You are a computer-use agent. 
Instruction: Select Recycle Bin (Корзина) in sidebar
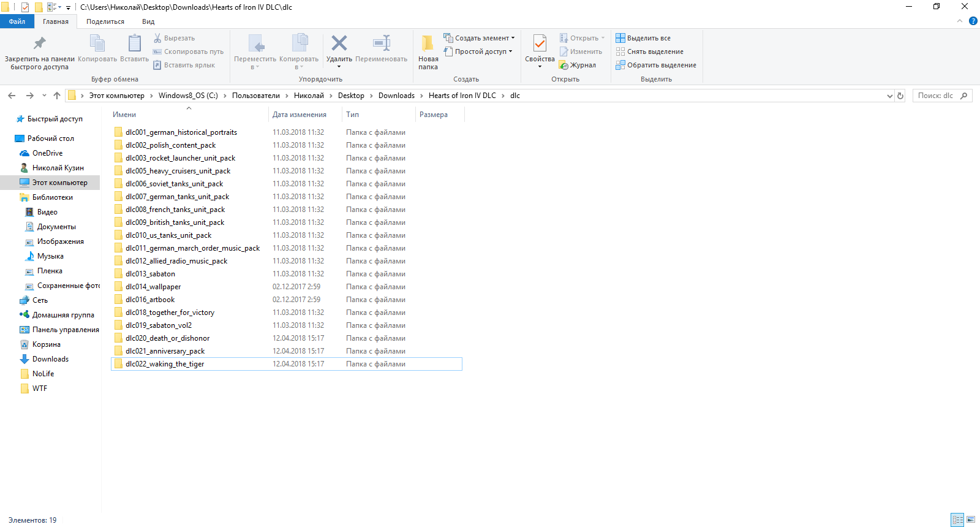[x=46, y=344]
